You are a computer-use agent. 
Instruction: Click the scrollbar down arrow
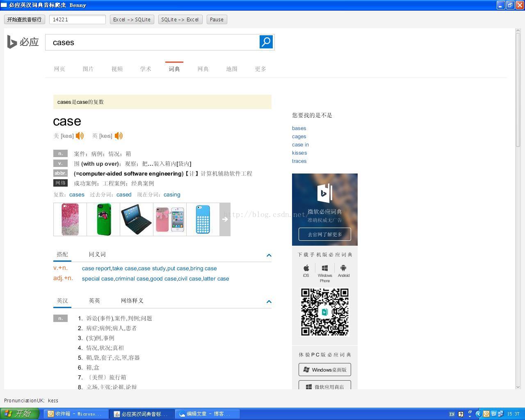(518, 386)
